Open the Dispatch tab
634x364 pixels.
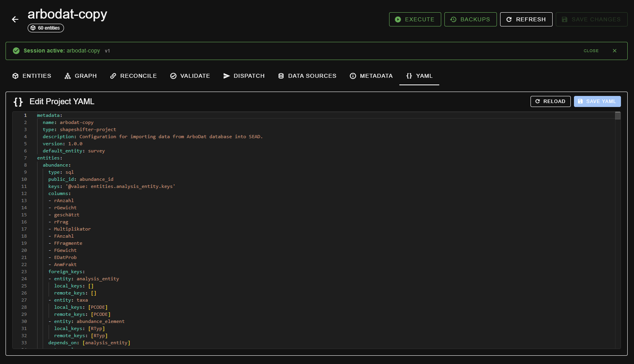point(244,76)
